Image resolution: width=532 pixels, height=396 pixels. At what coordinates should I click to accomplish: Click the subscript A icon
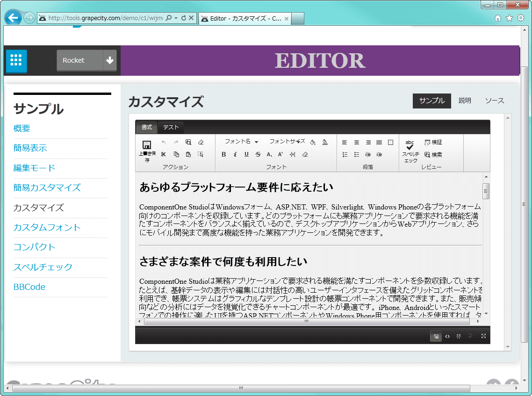coord(269,154)
